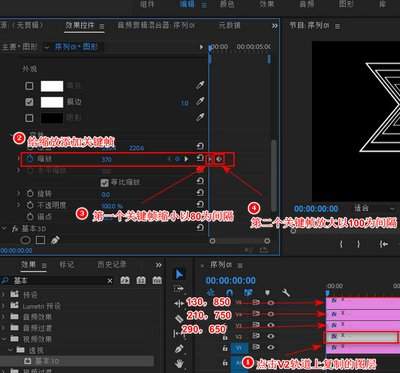Click the eyedropper next to 描边 swatch

point(200,101)
